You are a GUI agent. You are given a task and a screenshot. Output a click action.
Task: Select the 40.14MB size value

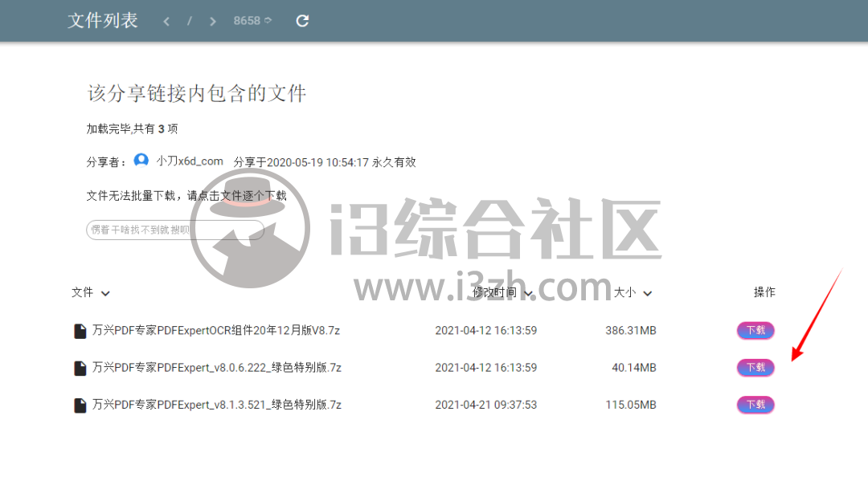[634, 368]
